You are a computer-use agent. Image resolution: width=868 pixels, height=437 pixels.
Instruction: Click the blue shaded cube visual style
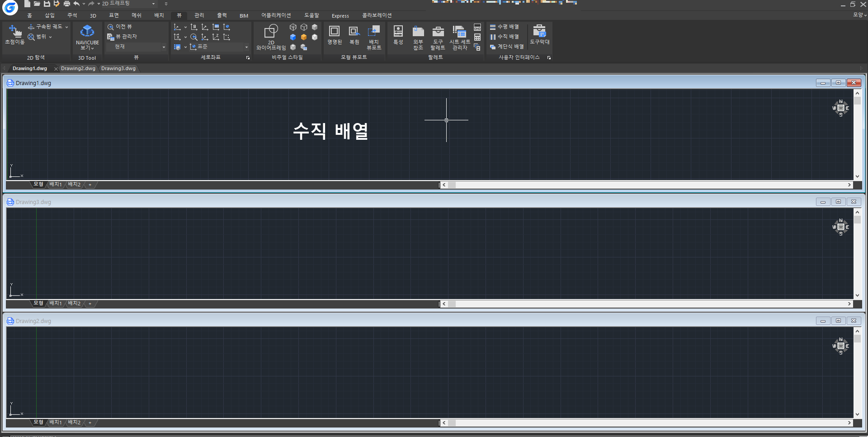click(x=293, y=37)
